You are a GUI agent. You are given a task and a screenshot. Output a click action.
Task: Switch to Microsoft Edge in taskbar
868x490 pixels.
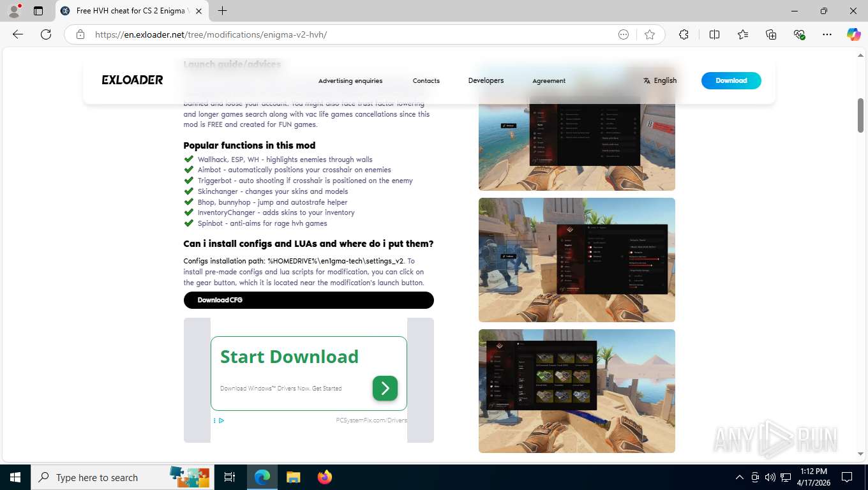click(x=262, y=477)
